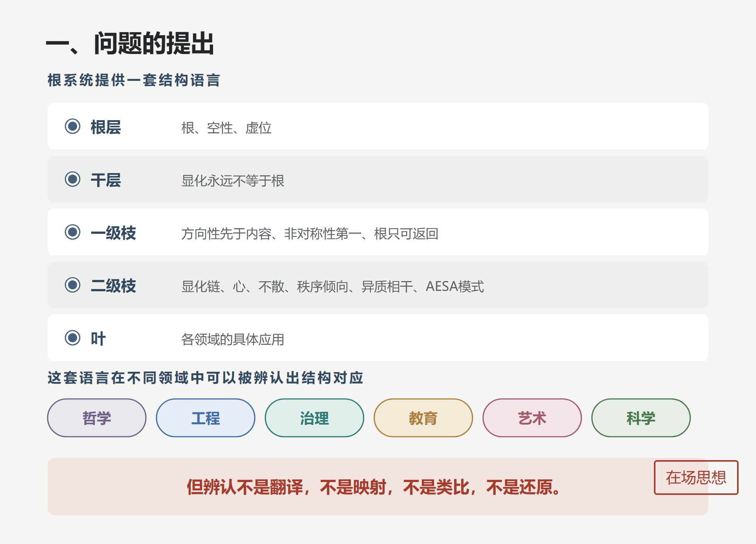Click the teal 治理 pill tag

pyautogui.click(x=314, y=418)
